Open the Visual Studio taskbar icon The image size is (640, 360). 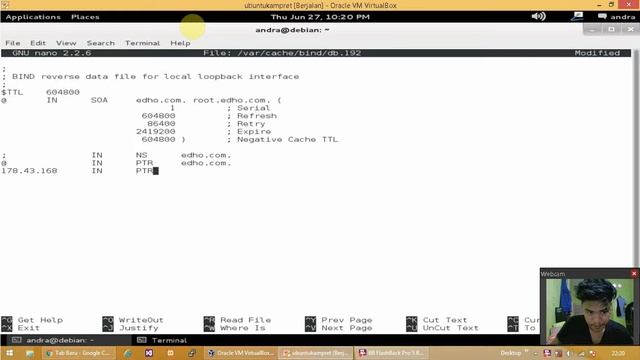pyautogui.click(x=149, y=353)
